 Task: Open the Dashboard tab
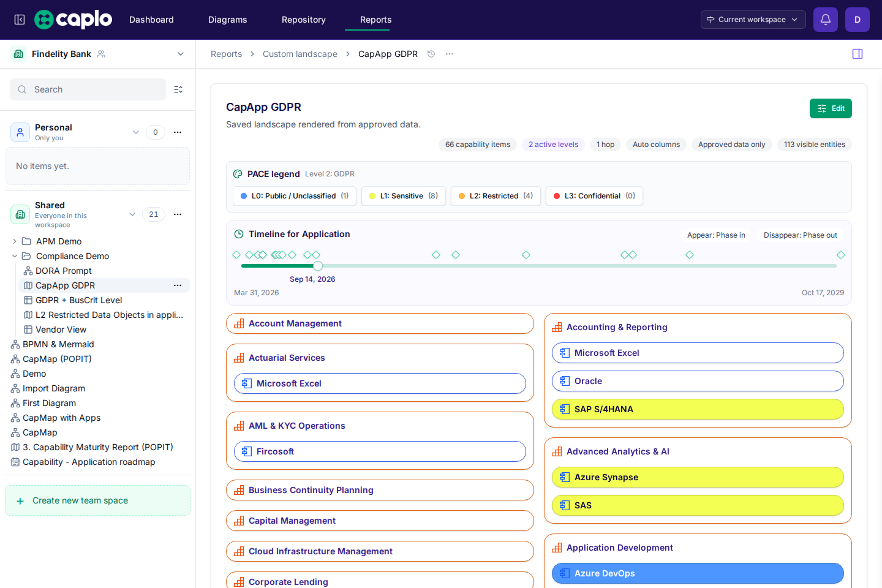[151, 20]
